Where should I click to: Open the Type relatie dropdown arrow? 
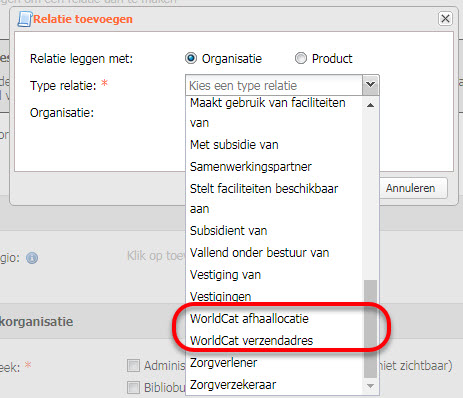coord(370,85)
